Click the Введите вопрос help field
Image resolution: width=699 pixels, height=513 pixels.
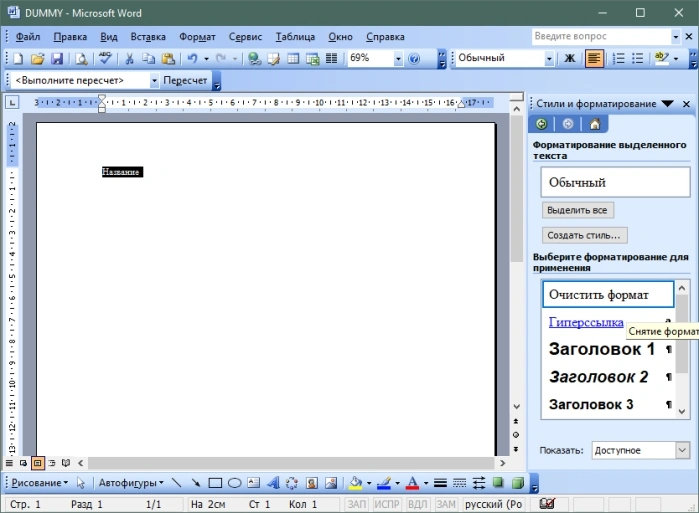tap(601, 36)
